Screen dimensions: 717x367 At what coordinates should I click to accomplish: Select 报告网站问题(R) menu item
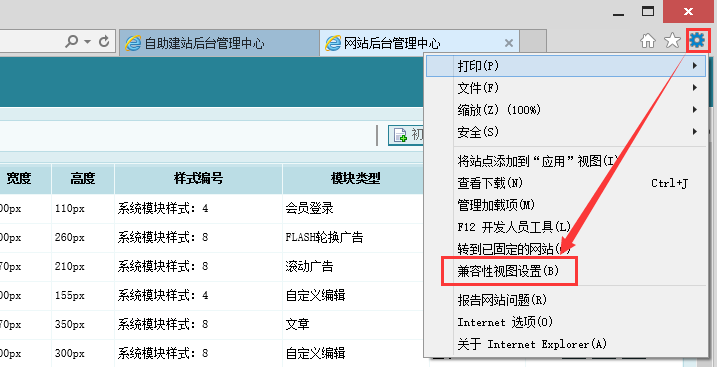(566, 300)
